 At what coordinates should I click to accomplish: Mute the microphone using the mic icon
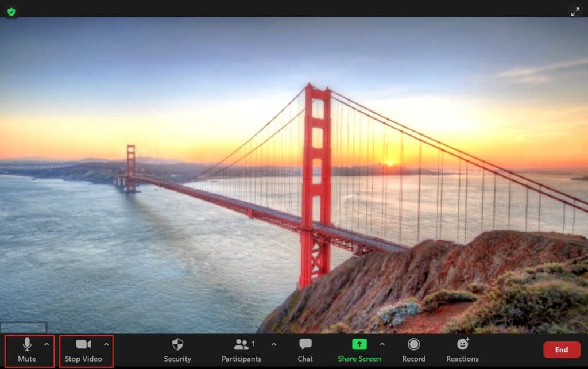(26, 344)
